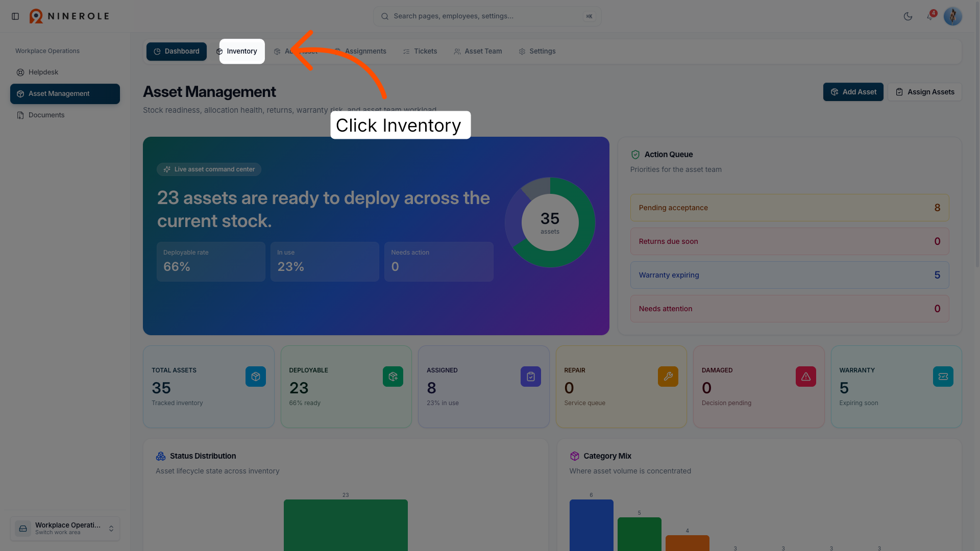Click the Repair wrench icon

click(668, 377)
